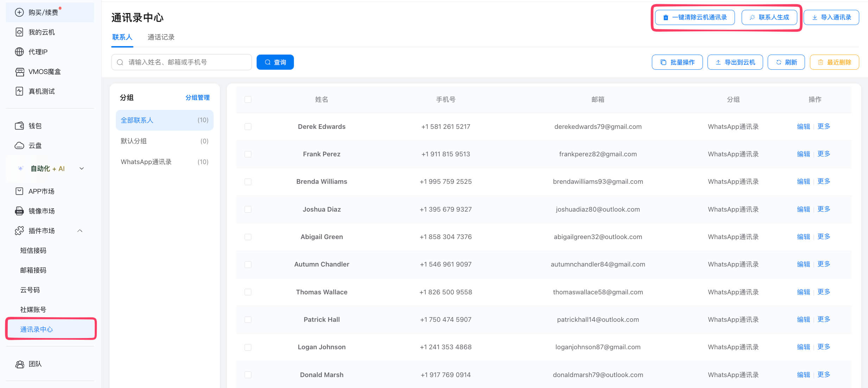This screenshot has height=388, width=868.
Task: Click the 真机测试 icon
Action: click(19, 91)
